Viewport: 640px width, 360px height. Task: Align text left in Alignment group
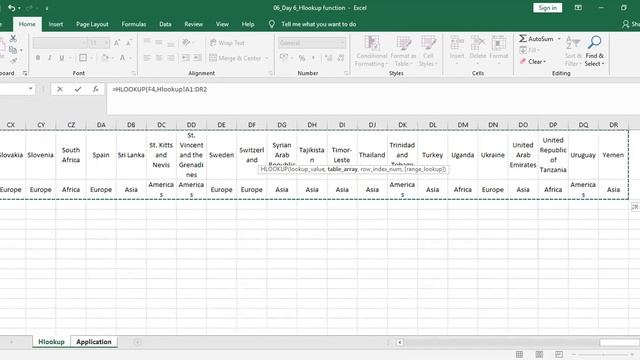[147, 58]
